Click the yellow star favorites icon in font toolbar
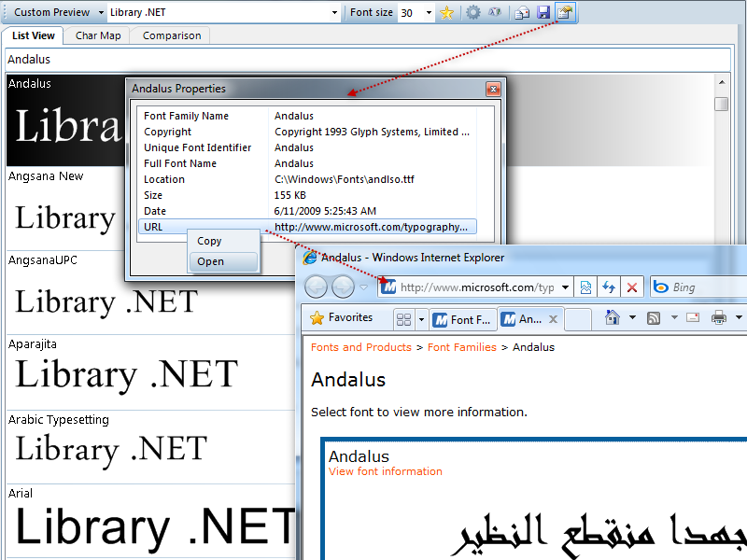The image size is (747, 560). (446, 12)
